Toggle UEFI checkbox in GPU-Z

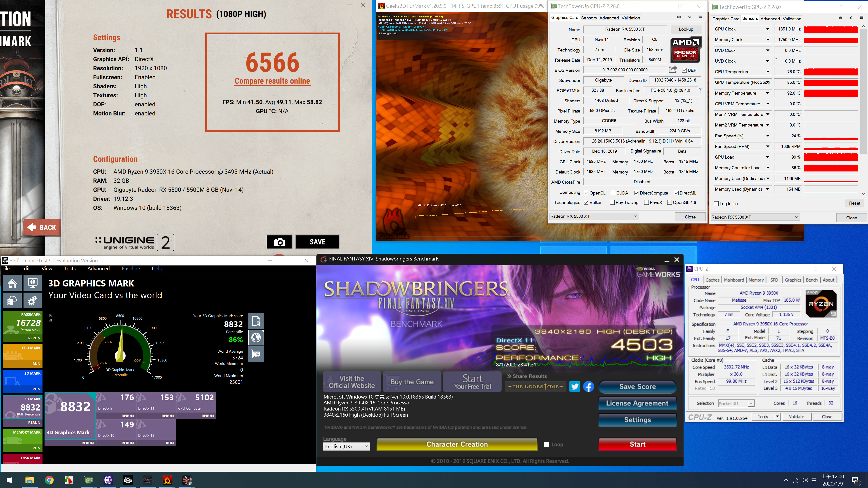(x=684, y=70)
